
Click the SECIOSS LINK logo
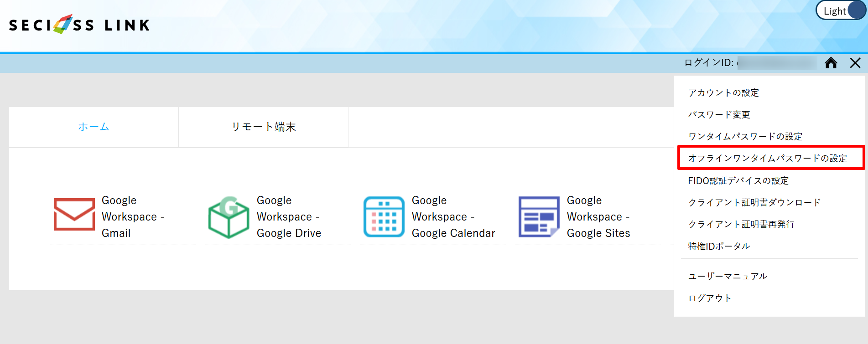(79, 25)
